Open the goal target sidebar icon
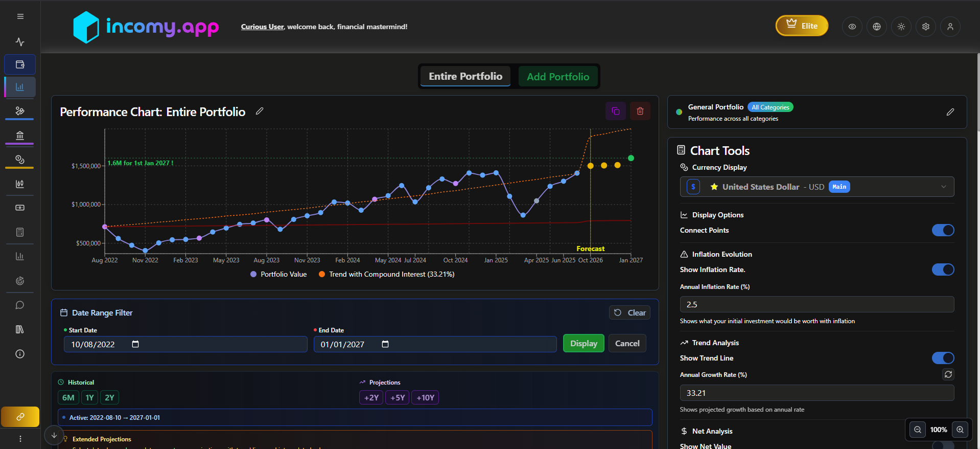Screen dimensions: 980x449 [20, 281]
